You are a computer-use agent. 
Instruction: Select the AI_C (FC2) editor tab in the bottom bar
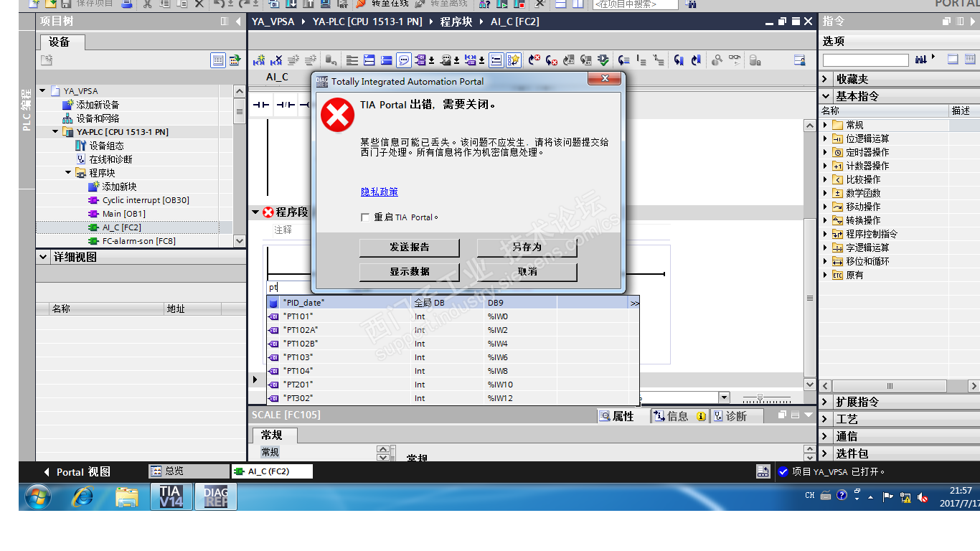(x=272, y=471)
